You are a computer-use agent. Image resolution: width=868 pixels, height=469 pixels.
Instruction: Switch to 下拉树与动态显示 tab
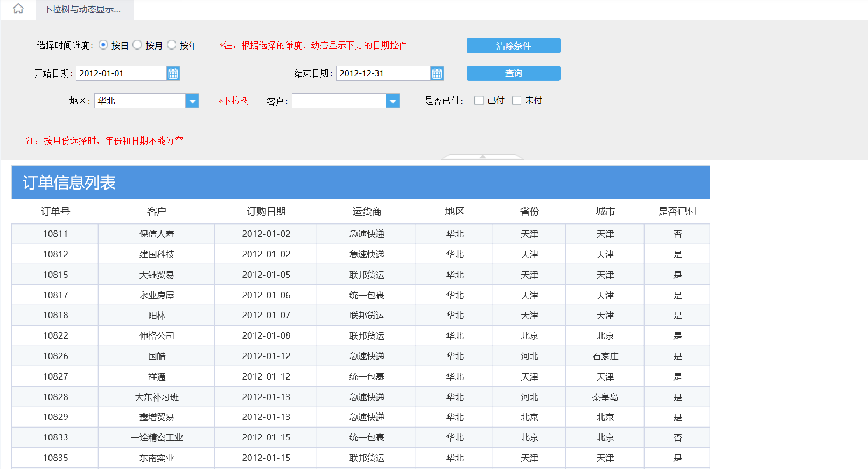click(85, 10)
